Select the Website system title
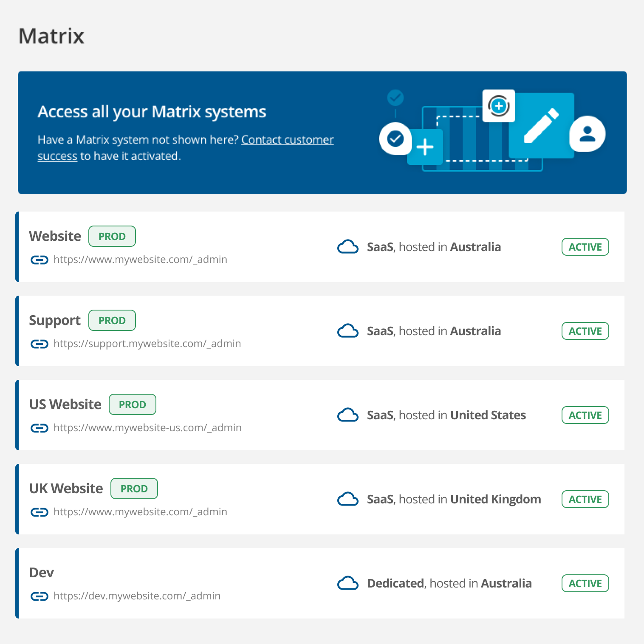The height and width of the screenshot is (644, 644). tap(55, 236)
